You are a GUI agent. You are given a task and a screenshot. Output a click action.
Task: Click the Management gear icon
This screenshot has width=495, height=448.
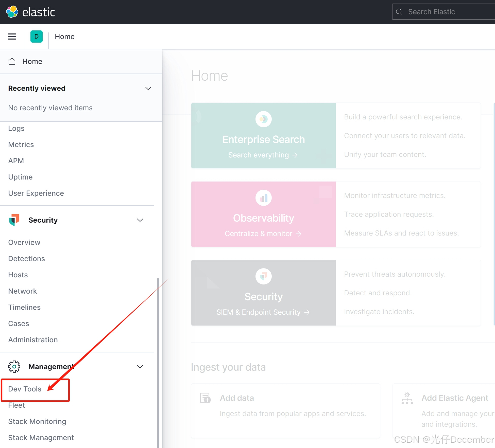pos(14,366)
